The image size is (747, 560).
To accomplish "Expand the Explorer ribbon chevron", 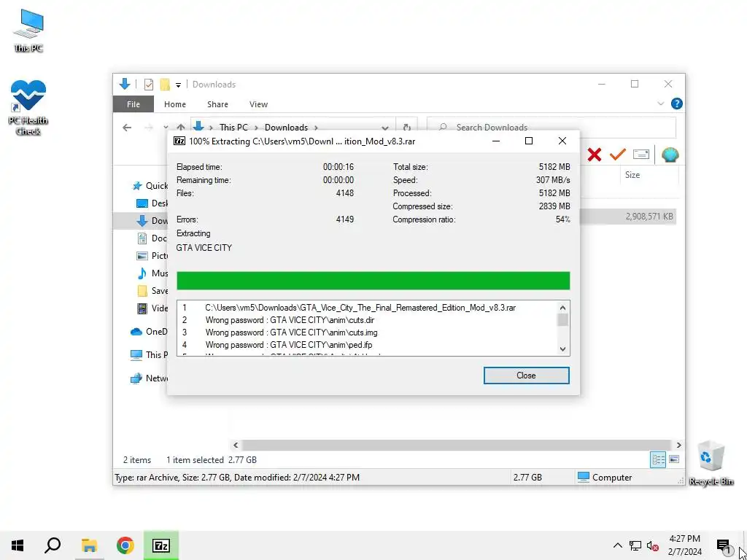I will click(660, 104).
